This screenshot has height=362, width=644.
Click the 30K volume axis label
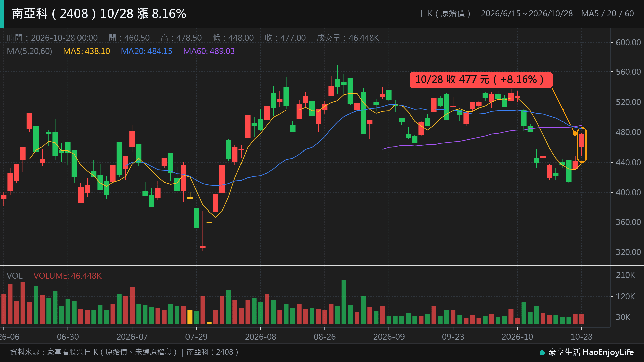623,317
